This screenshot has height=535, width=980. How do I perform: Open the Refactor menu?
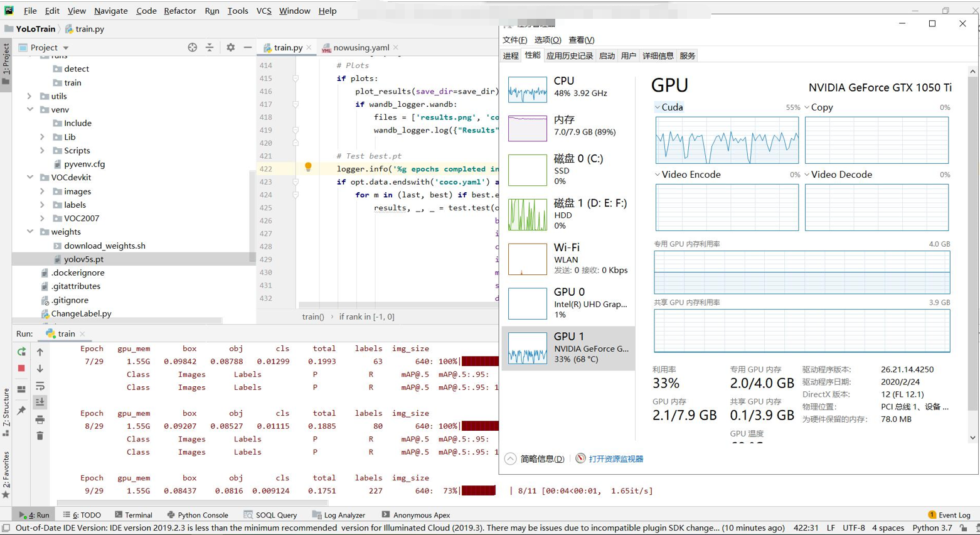180,11
